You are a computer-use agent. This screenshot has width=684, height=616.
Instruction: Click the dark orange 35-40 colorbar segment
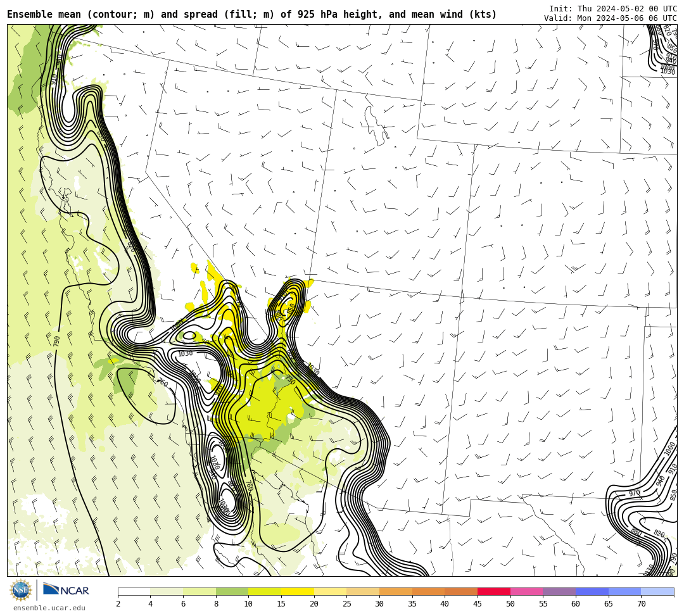tap(428, 591)
